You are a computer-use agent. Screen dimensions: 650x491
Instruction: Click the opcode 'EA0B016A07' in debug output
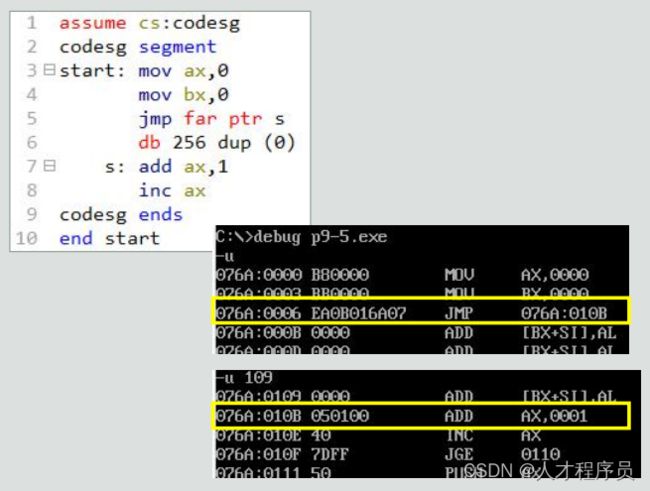pos(359,313)
